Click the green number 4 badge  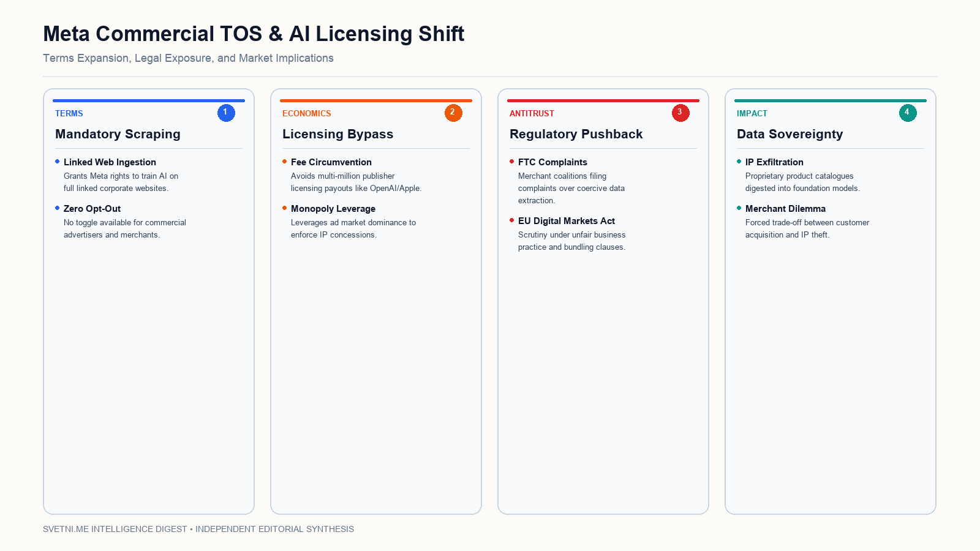tap(908, 113)
